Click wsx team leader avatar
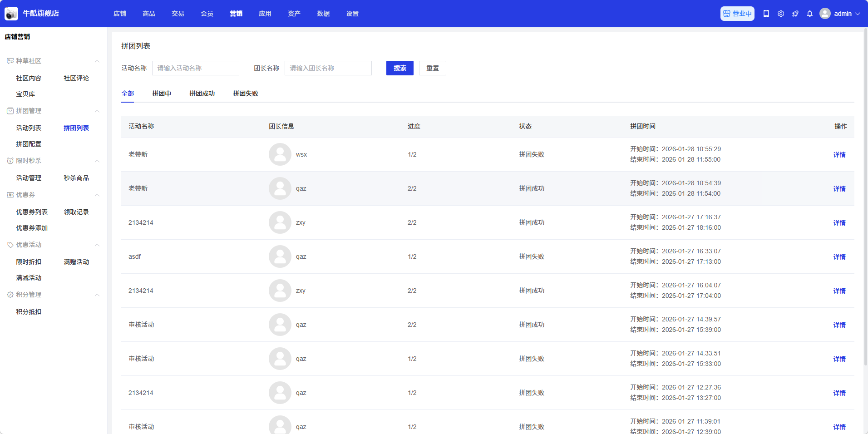This screenshot has width=868, height=434. [x=280, y=154]
